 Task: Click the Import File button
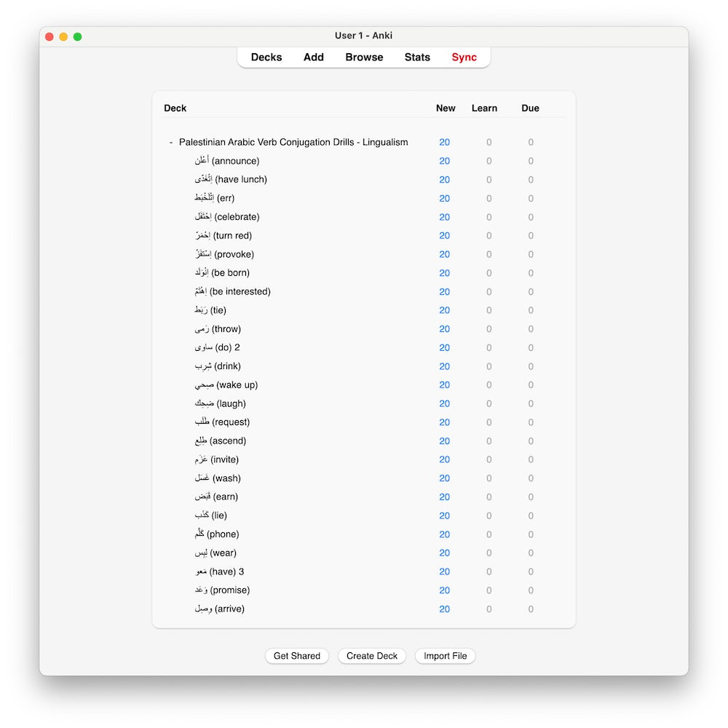445,656
